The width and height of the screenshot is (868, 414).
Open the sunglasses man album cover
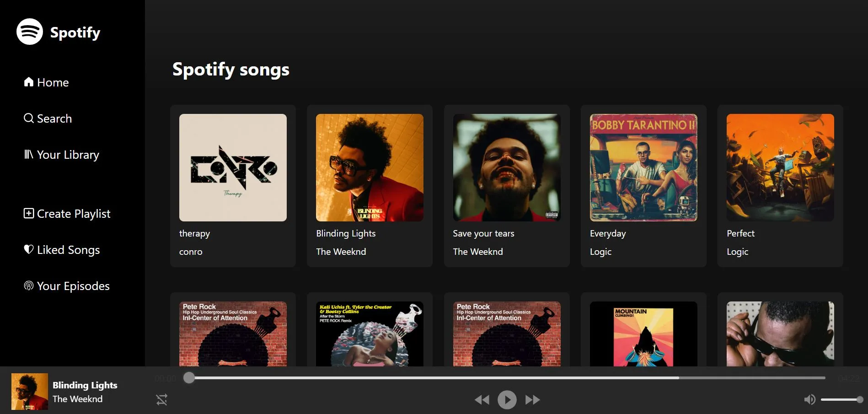tap(780, 333)
